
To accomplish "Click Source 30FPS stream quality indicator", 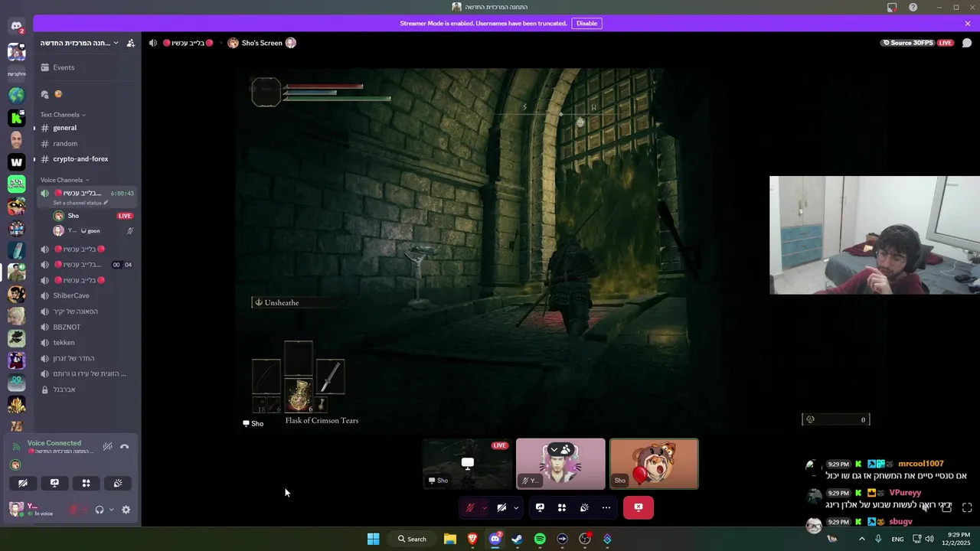I will pos(907,43).
